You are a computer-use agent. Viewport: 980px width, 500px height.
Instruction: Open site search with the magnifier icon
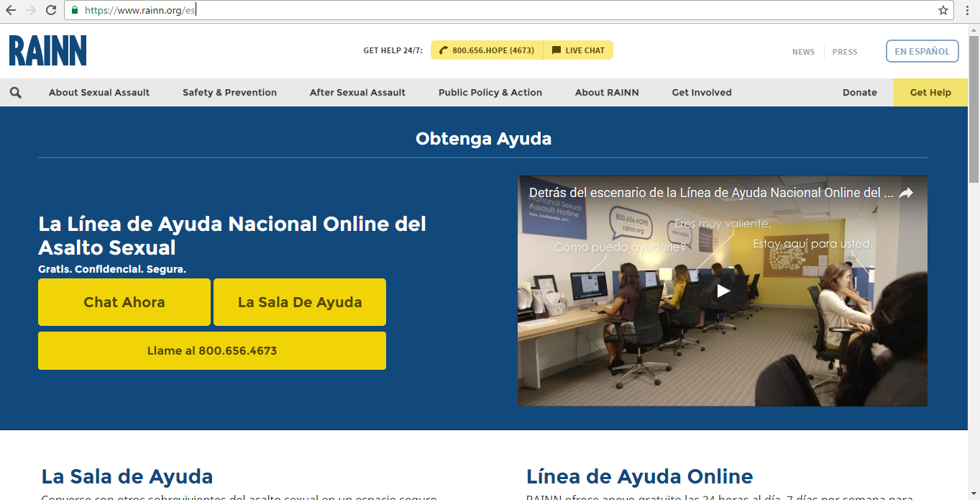tap(16, 92)
